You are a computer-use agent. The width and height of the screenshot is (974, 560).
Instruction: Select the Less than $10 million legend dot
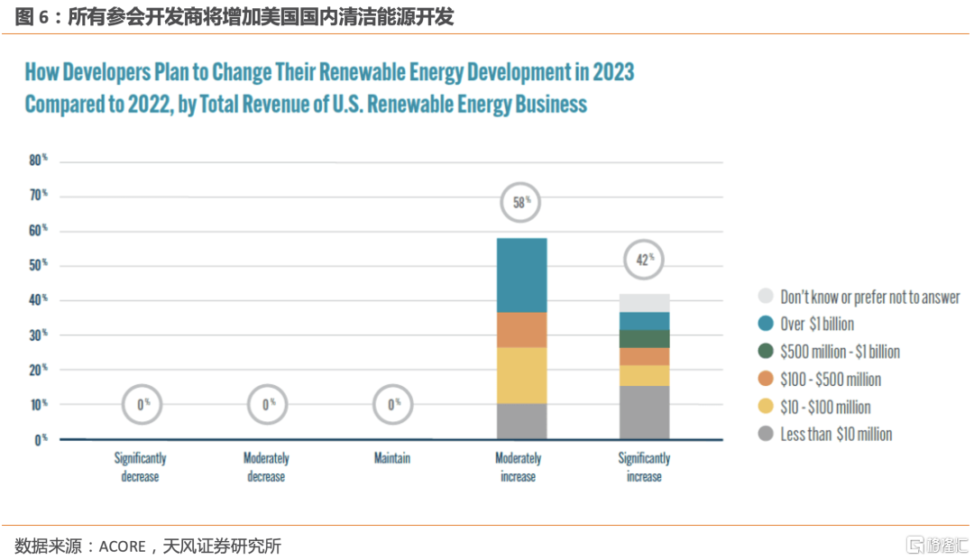click(x=766, y=434)
